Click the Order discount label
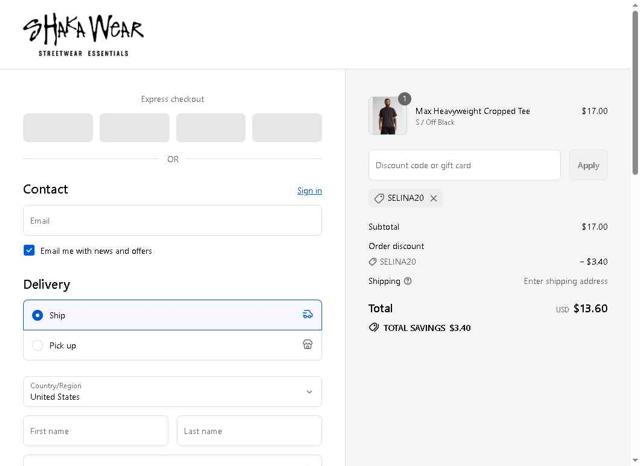This screenshot has height=466, width=640. (396, 246)
